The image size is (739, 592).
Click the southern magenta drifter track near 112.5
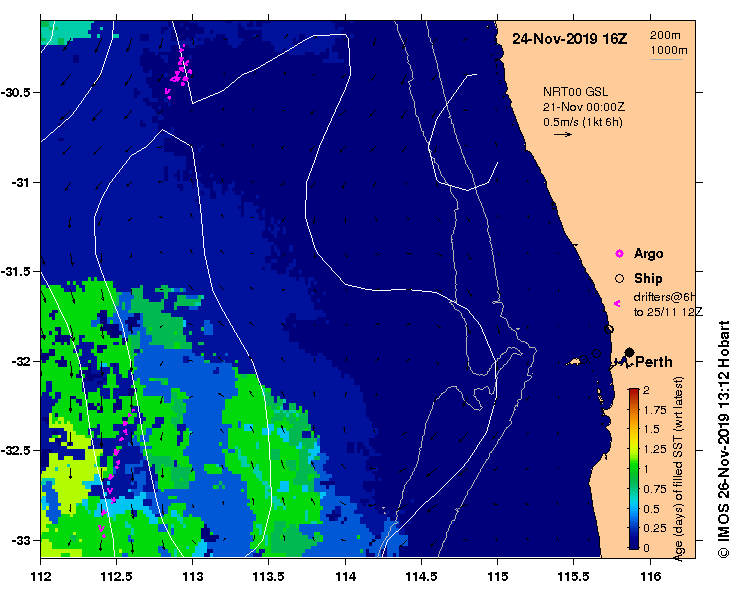pyautogui.click(x=116, y=471)
